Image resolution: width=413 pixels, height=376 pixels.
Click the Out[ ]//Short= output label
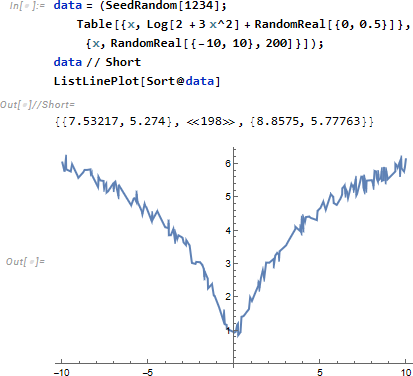[x=38, y=105]
